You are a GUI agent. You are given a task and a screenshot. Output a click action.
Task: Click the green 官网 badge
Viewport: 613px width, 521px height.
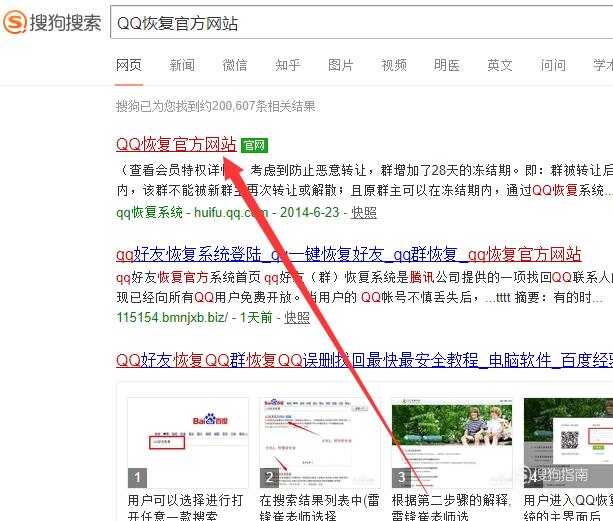click(254, 145)
